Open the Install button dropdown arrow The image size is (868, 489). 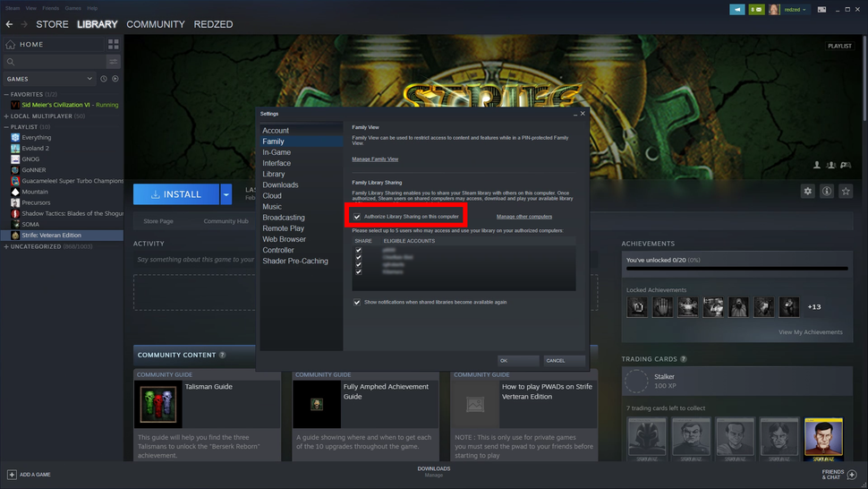coord(226,194)
